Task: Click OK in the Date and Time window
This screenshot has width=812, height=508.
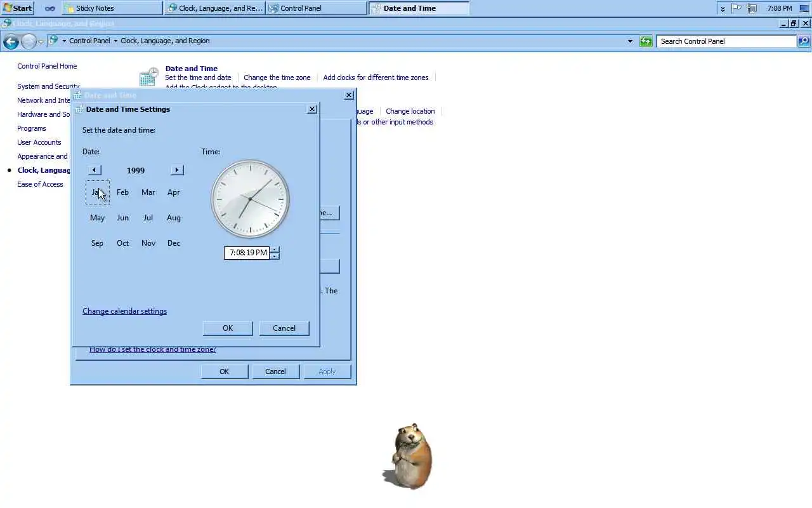Action: coord(224,371)
